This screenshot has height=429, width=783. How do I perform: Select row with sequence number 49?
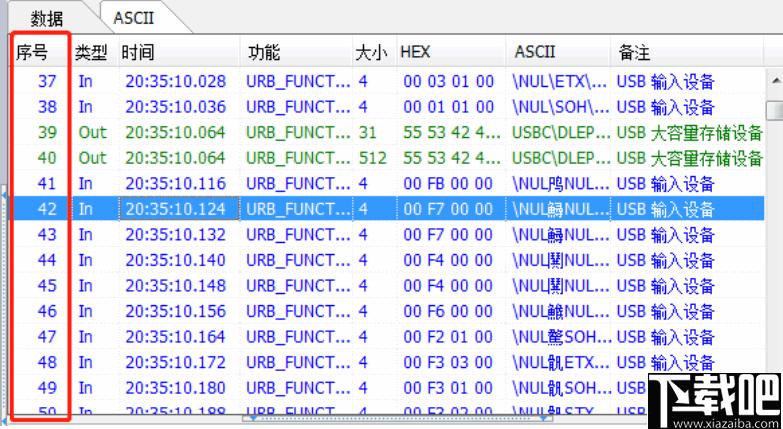point(387,388)
